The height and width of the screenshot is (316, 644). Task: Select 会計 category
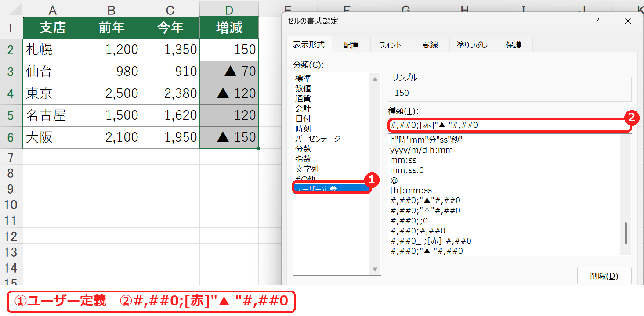(x=303, y=108)
